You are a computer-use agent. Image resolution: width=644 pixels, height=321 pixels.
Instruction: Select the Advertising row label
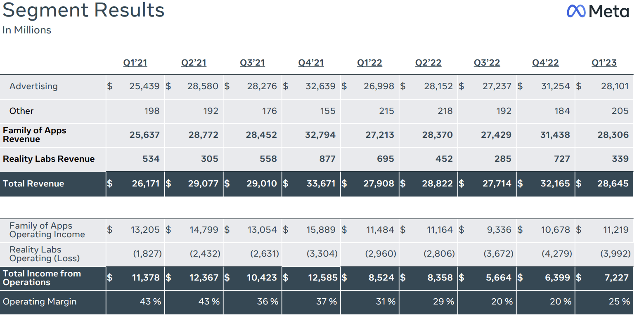(33, 86)
